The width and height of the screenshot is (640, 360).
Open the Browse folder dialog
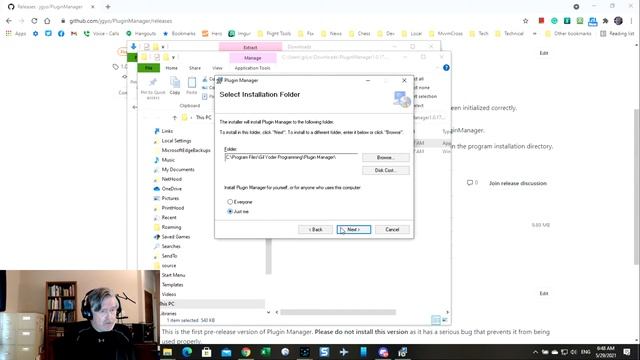385,158
